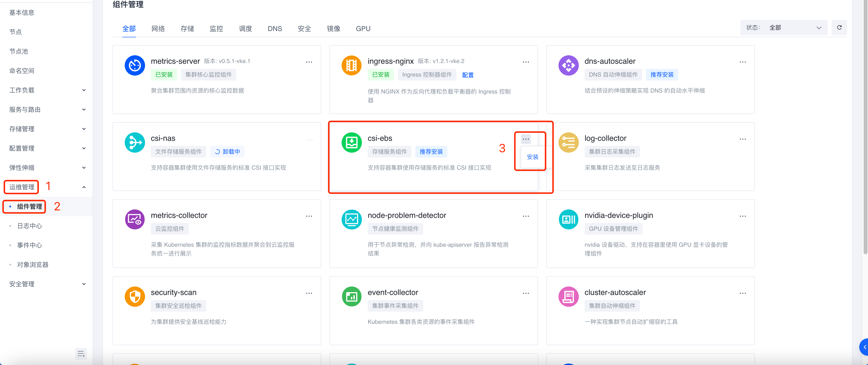Expand the 服务与路由 sidebar section
This screenshot has width=868, height=365.
[x=47, y=110]
